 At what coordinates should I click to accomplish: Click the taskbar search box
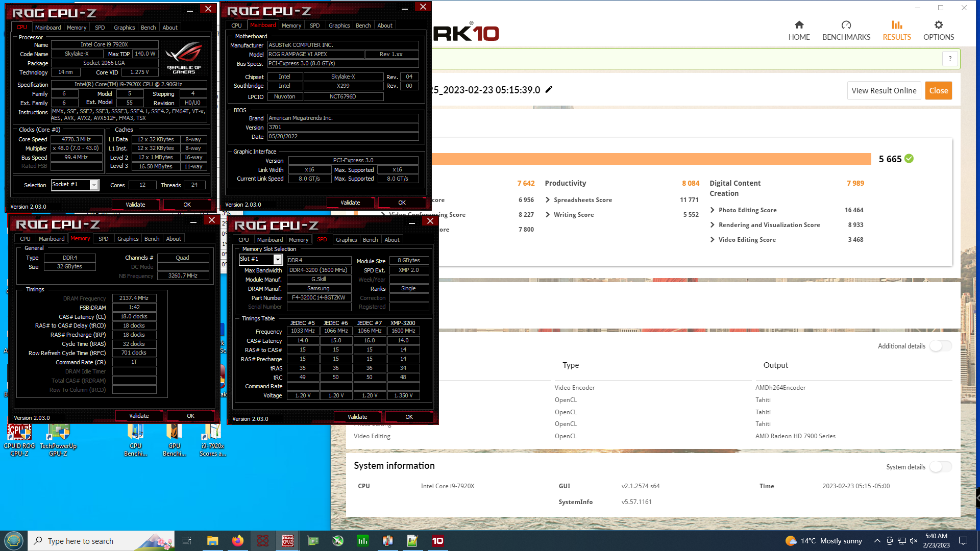pyautogui.click(x=101, y=541)
